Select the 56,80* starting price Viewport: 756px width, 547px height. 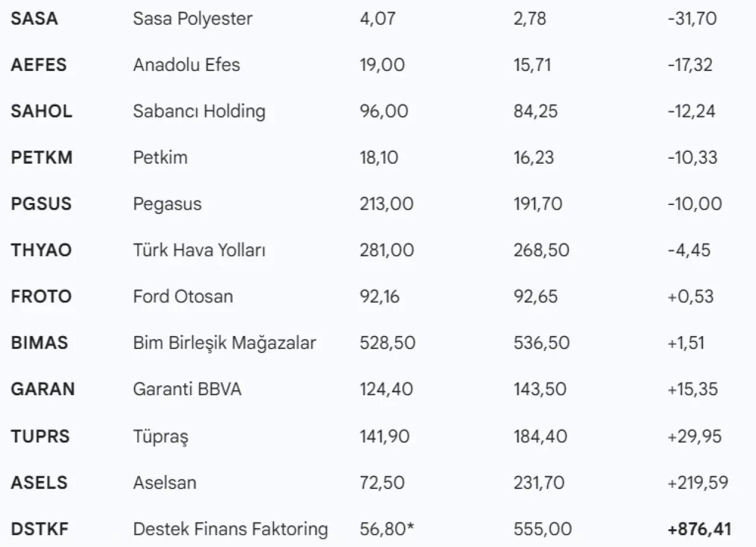[386, 529]
